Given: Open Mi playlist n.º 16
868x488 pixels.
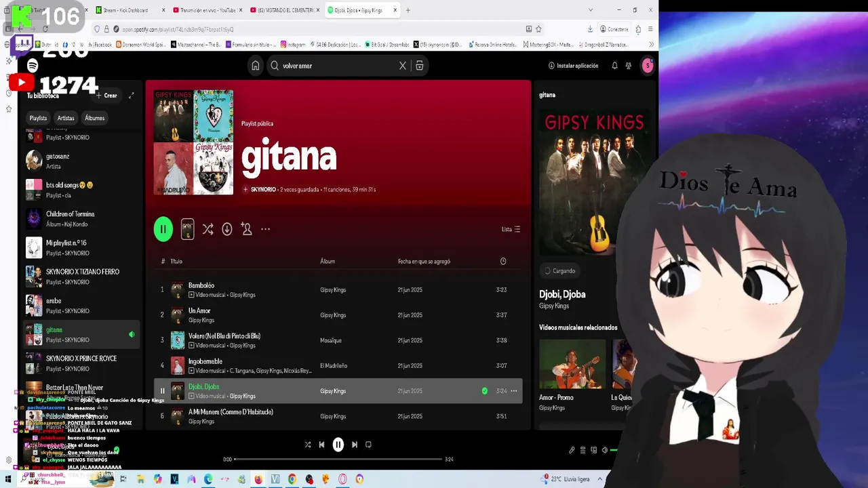Looking at the screenshot, I should point(81,247).
